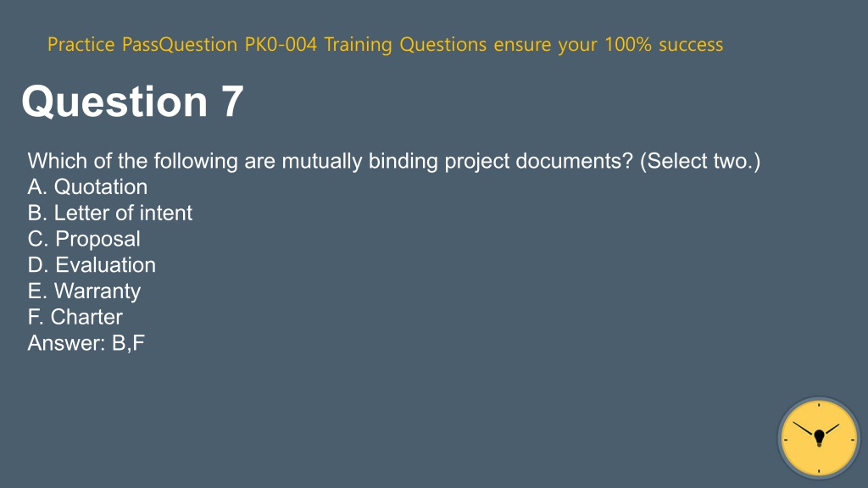Click the word Practice in the header
The image size is (868, 488).
point(81,44)
